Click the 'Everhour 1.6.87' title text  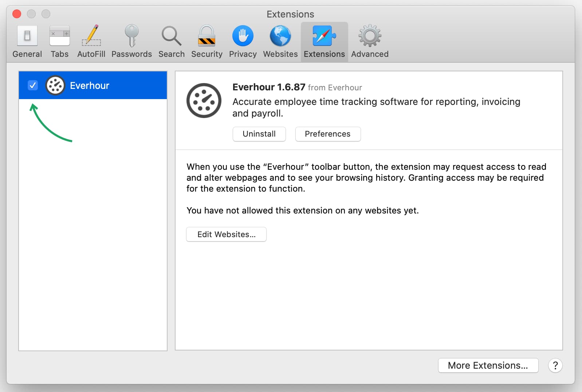(269, 87)
